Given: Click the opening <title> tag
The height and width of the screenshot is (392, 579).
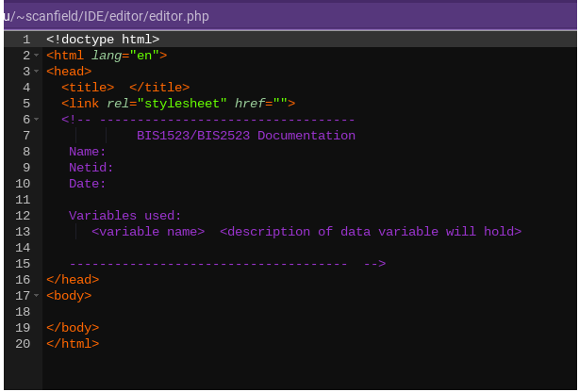Looking at the screenshot, I should click(x=88, y=88).
